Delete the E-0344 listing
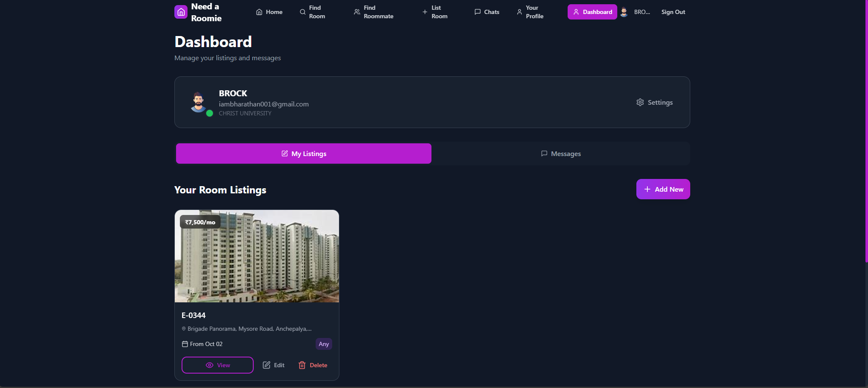868x388 pixels. tap(313, 365)
